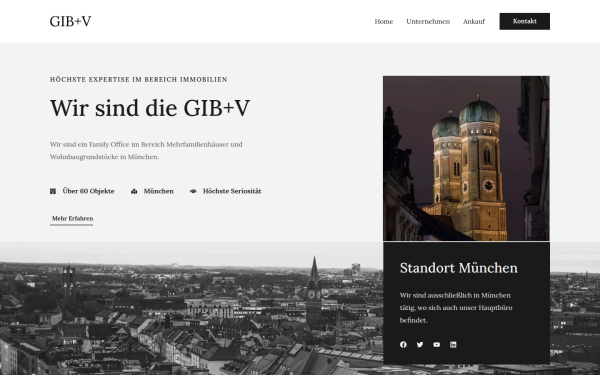Viewport: 600px width, 375px height.
Task: Open the Ankauf menu item
Action: pos(474,21)
